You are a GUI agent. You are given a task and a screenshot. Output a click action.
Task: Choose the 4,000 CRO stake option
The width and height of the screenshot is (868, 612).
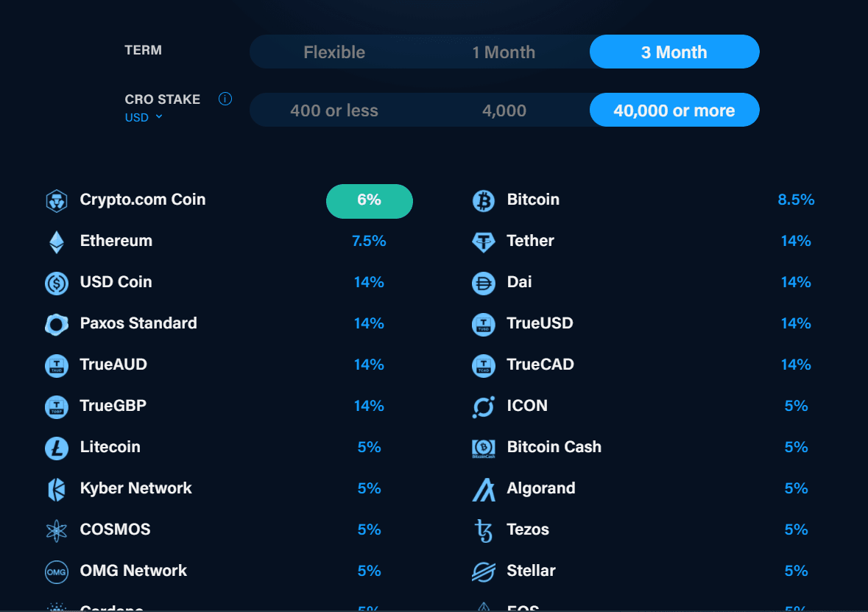click(504, 110)
